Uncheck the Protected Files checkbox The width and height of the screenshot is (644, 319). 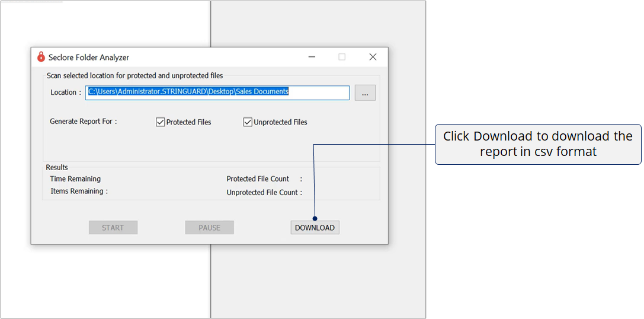click(x=160, y=122)
